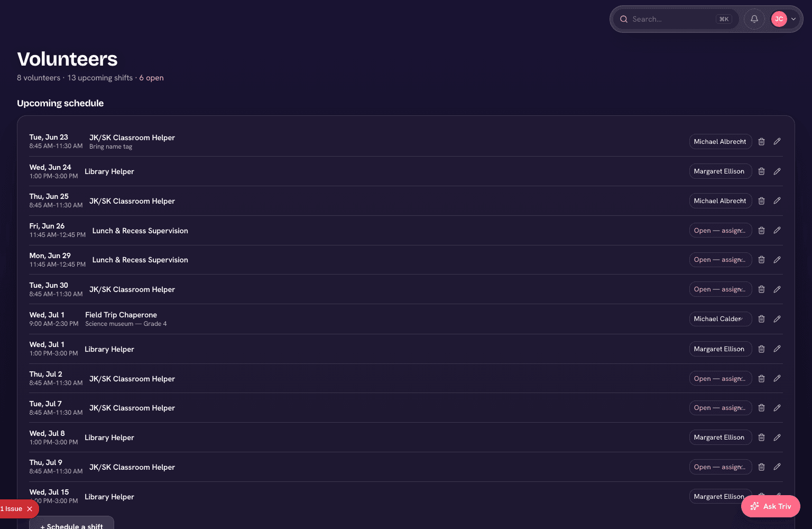
Task: Open assignee dropdown for Tue, Jun 30 shift
Action: pyautogui.click(x=721, y=289)
